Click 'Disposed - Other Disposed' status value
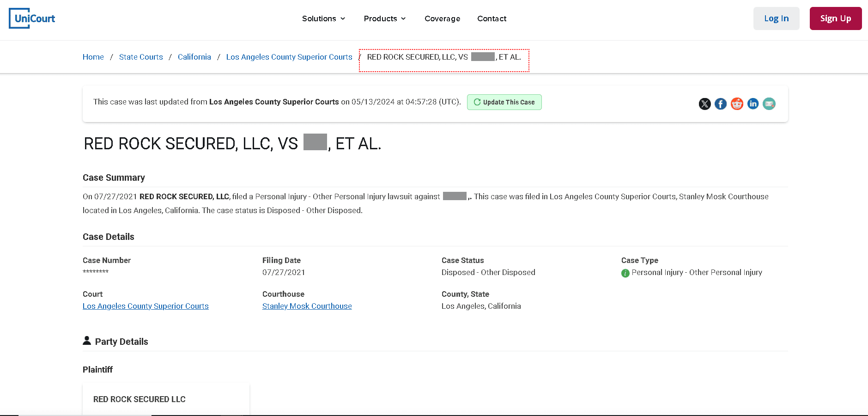 click(x=488, y=272)
